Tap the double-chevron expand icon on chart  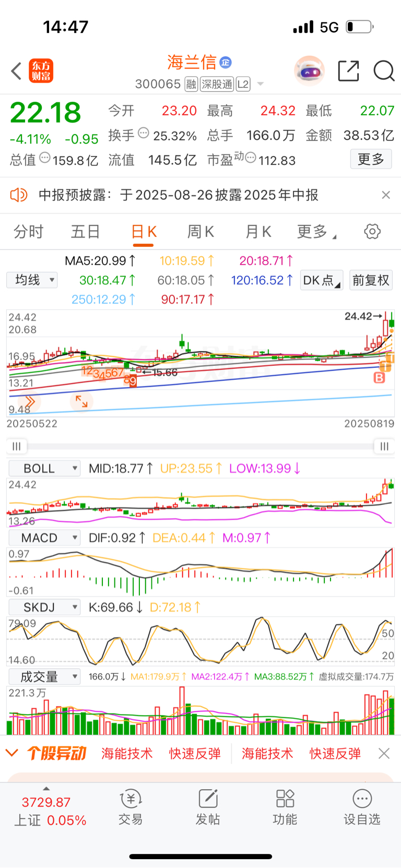point(29,401)
